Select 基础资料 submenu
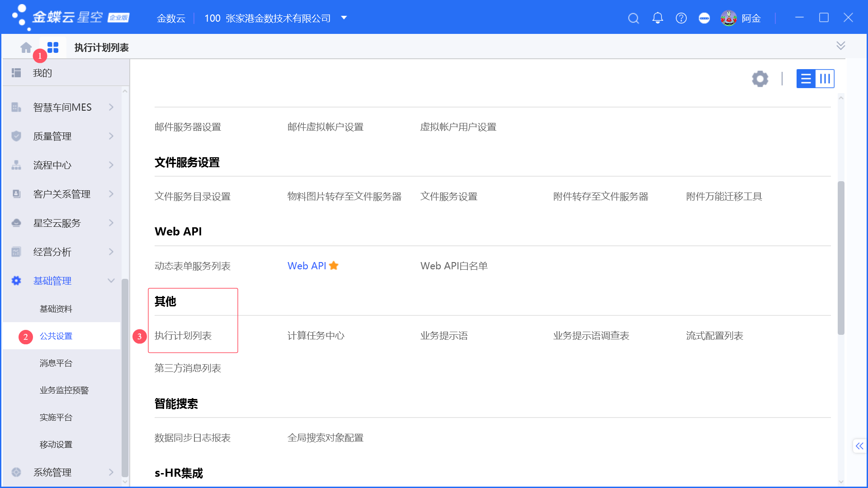 coord(56,309)
